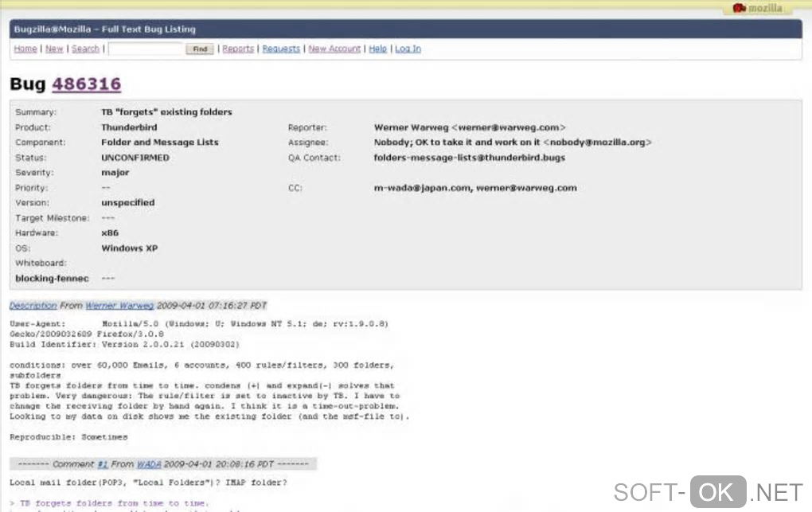Image resolution: width=812 pixels, height=512 pixels.
Task: Open the Reports link
Action: pos(238,49)
